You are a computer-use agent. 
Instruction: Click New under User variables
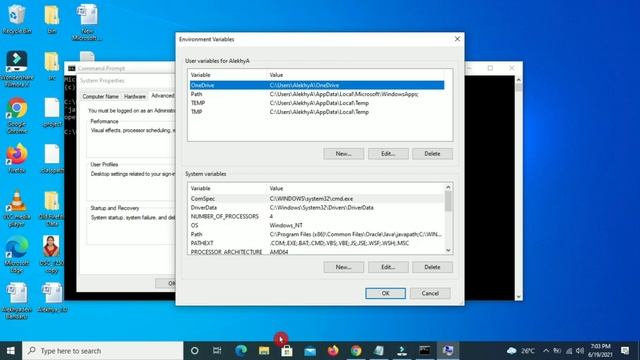[x=344, y=154]
